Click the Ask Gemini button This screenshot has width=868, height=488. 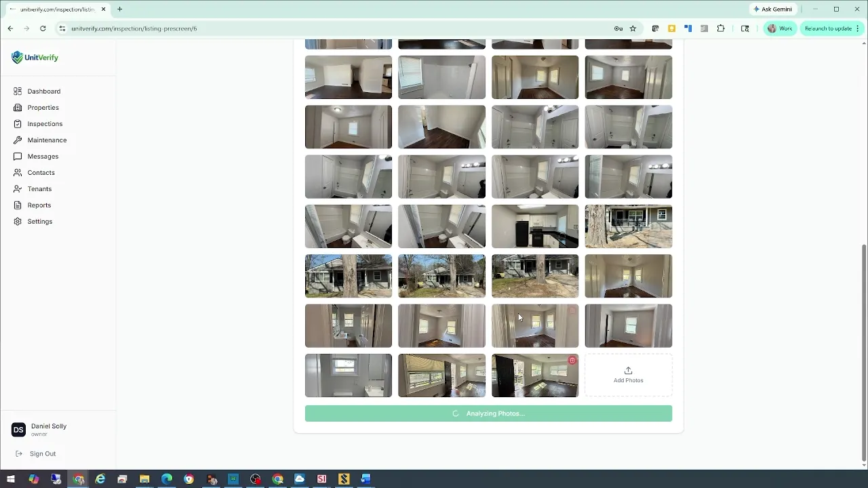click(772, 9)
